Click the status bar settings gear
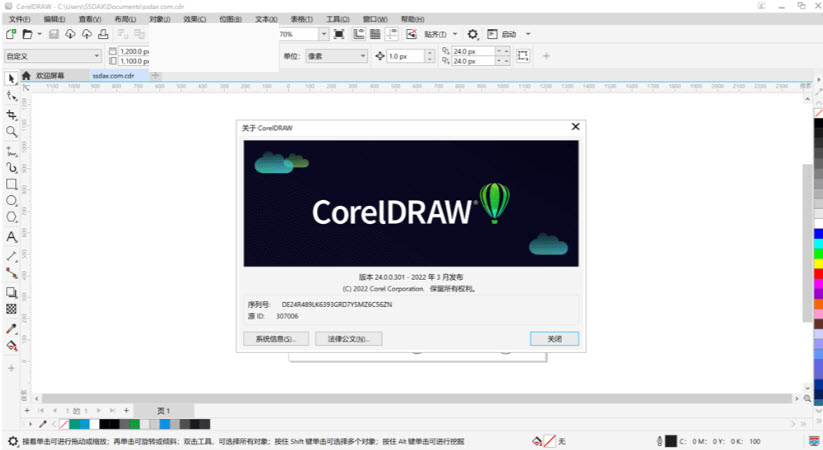Viewport: 823px width, 450px height. (x=13, y=441)
